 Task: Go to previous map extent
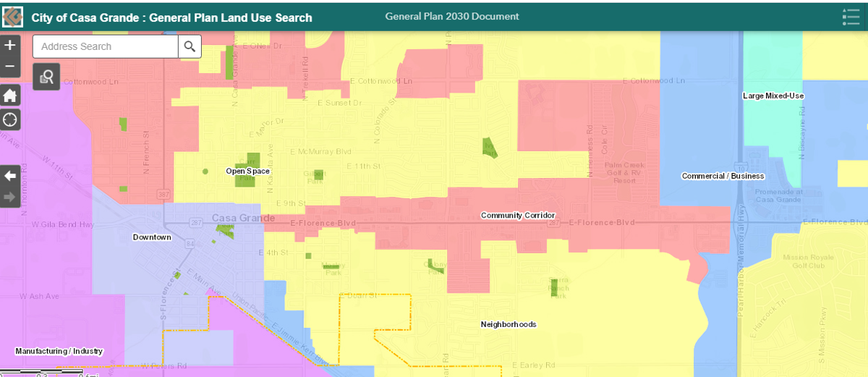click(x=10, y=176)
